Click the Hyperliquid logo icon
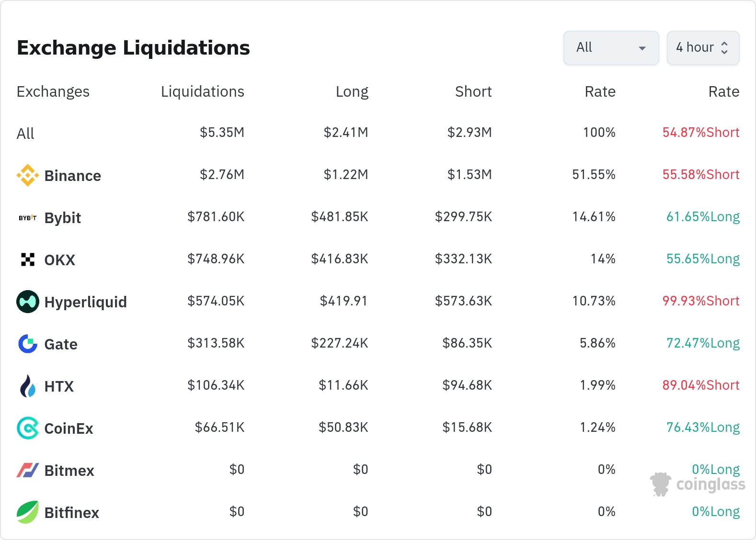Screen dimensions: 756x540 pyautogui.click(x=28, y=302)
